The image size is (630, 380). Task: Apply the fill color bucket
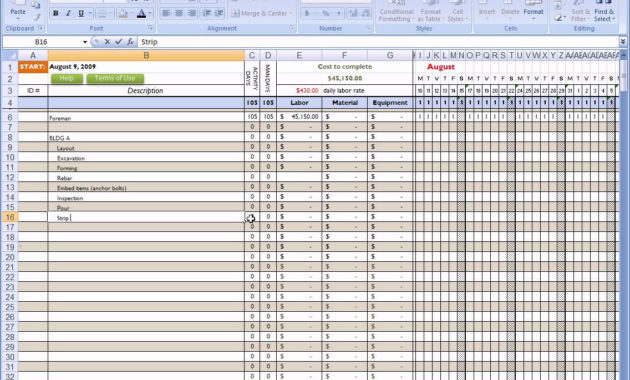pos(123,13)
